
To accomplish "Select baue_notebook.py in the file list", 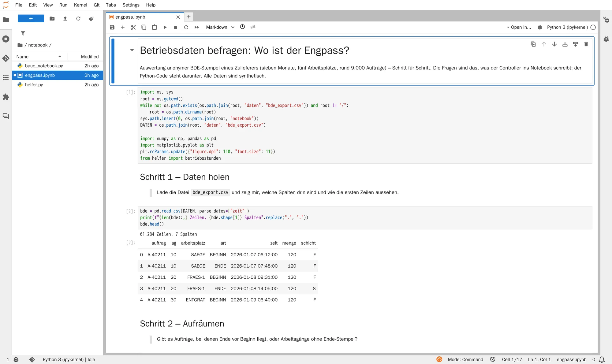I will (x=58, y=66).
